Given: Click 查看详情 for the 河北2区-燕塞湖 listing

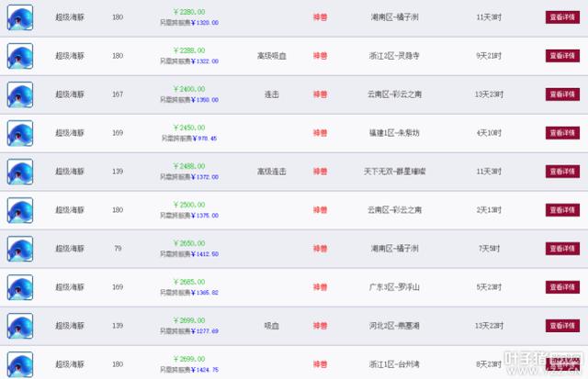Looking at the screenshot, I should [x=562, y=326].
